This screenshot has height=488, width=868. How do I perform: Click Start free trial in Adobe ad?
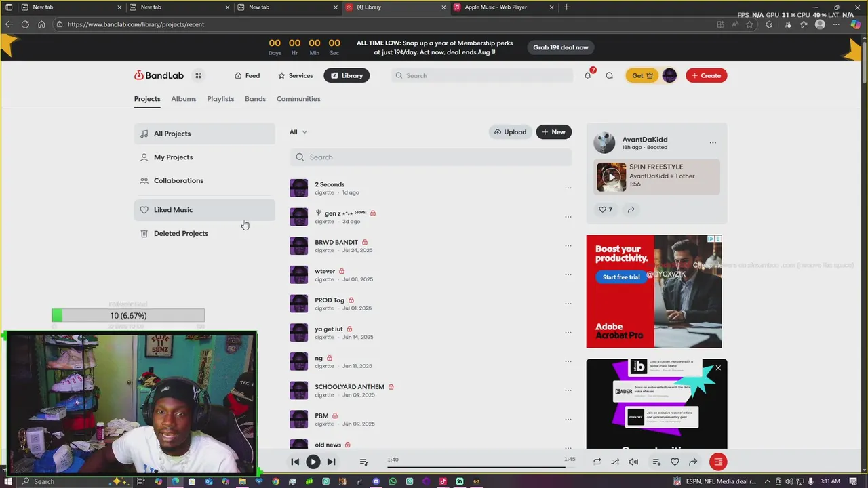tap(621, 277)
